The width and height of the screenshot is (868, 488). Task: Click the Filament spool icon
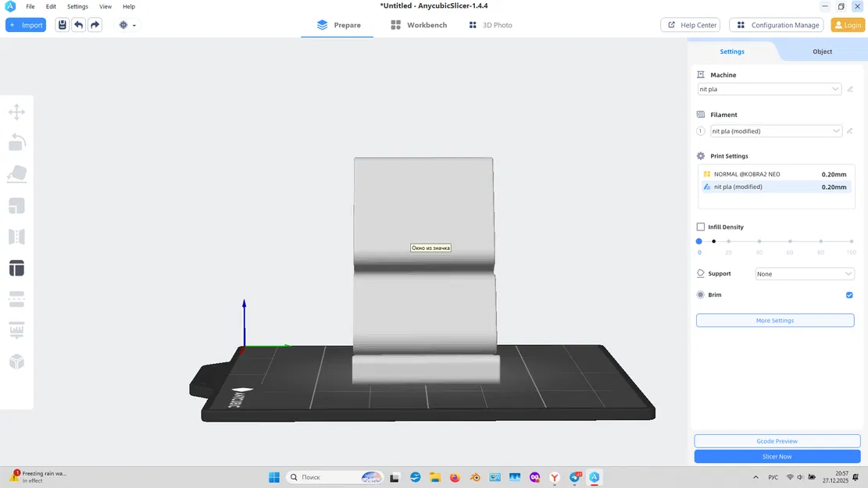point(701,115)
